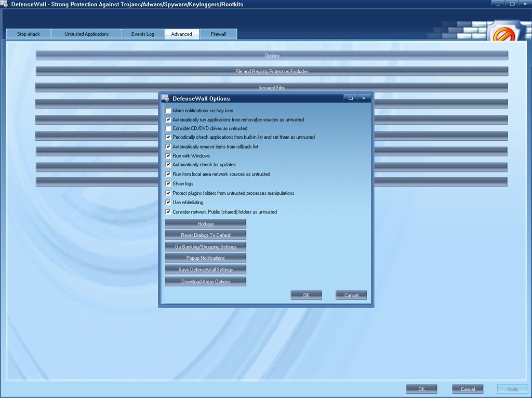This screenshot has width=532, height=398.
Task: Uncheck Run from local area network sources
Action: 168,174
